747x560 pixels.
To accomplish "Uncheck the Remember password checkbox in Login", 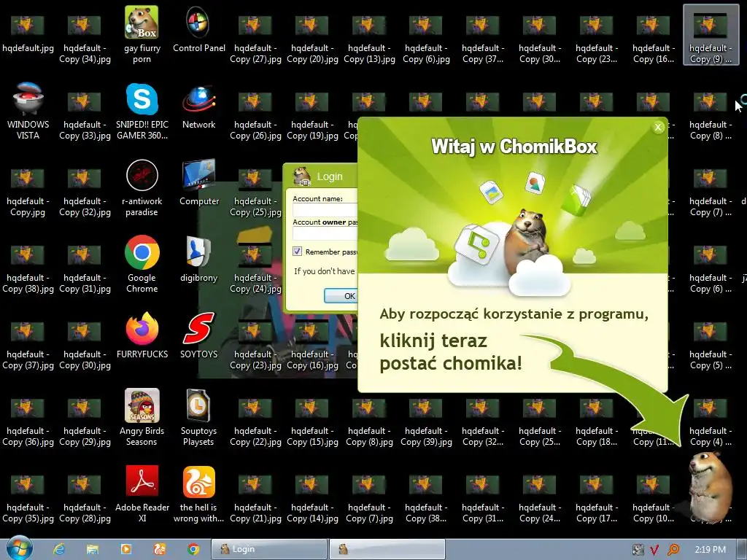I will pyautogui.click(x=298, y=251).
